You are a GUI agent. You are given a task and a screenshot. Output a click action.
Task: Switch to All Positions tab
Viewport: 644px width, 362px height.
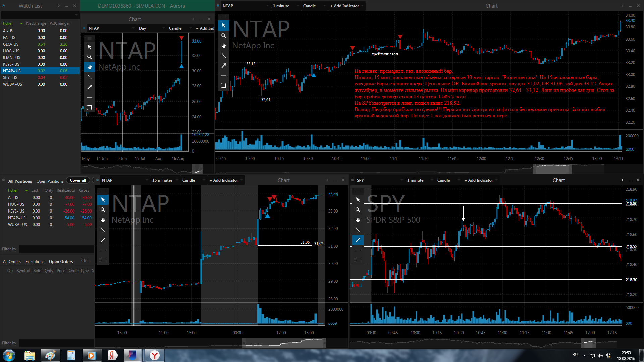[x=20, y=181]
